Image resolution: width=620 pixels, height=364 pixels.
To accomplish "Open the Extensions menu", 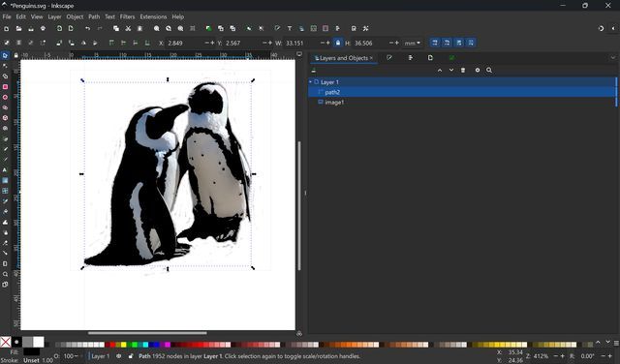I will [153, 16].
